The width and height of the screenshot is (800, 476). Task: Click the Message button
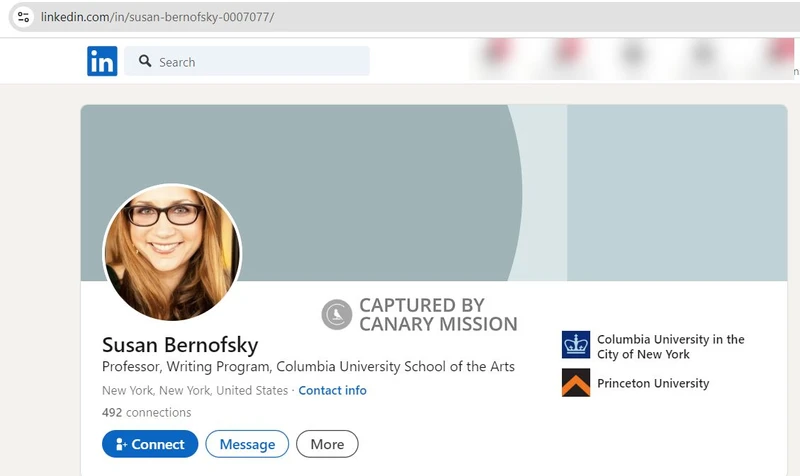click(247, 444)
